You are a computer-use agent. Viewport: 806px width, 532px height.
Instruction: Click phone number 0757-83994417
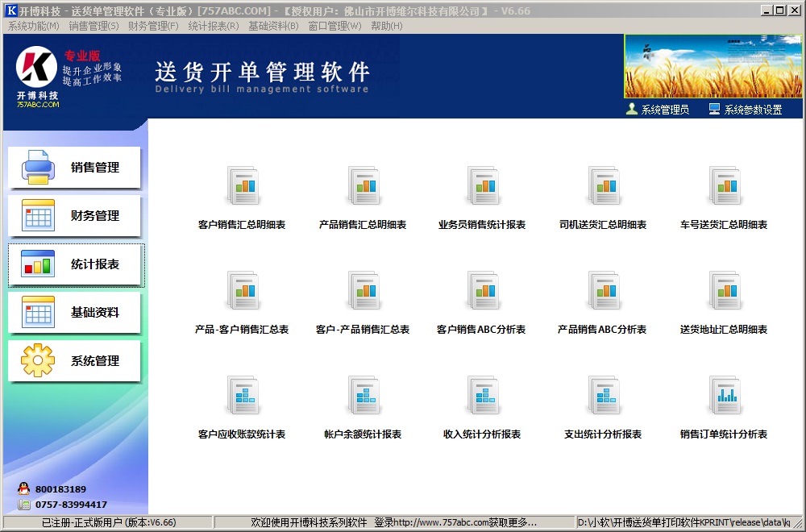(71, 505)
